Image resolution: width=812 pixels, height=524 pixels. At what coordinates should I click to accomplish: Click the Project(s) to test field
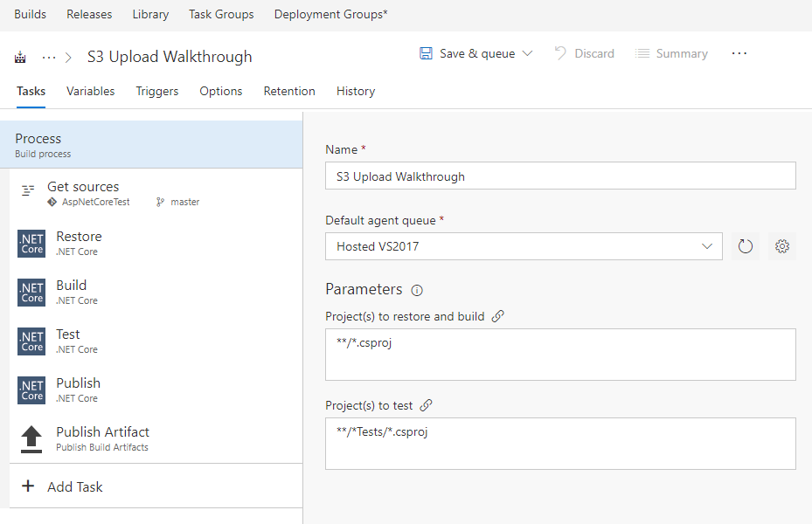tap(560, 444)
